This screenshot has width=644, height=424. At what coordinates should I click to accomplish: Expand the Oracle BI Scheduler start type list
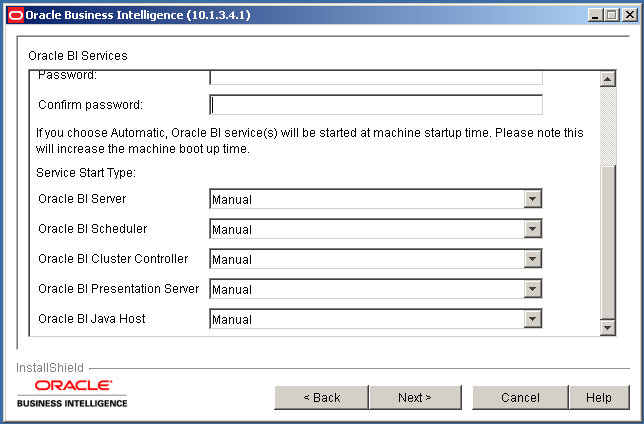(532, 229)
